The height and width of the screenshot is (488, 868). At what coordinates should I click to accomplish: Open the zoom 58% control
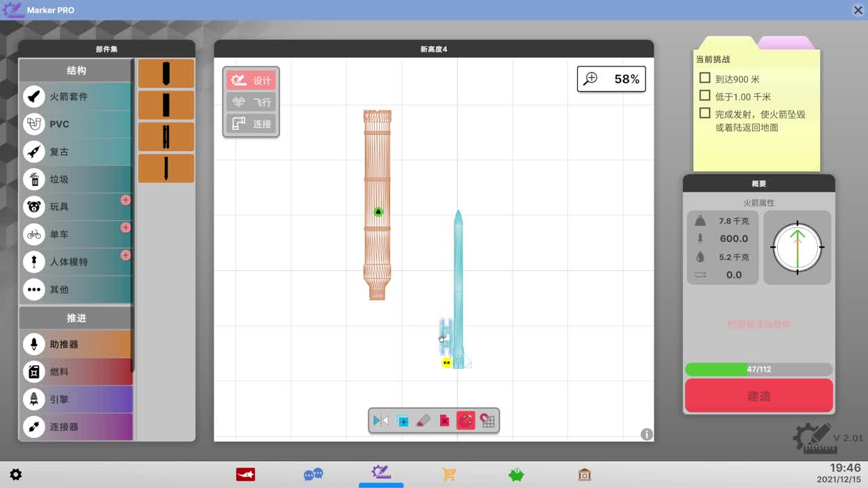tap(611, 79)
